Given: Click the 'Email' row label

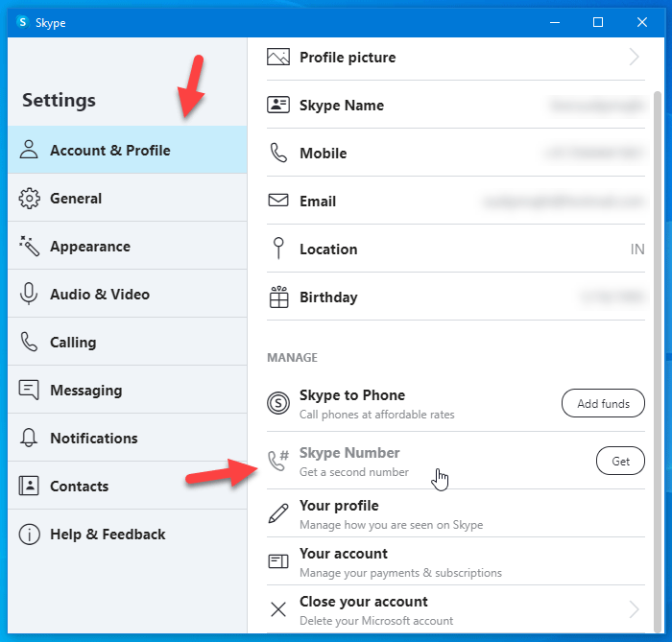Looking at the screenshot, I should click(318, 201).
